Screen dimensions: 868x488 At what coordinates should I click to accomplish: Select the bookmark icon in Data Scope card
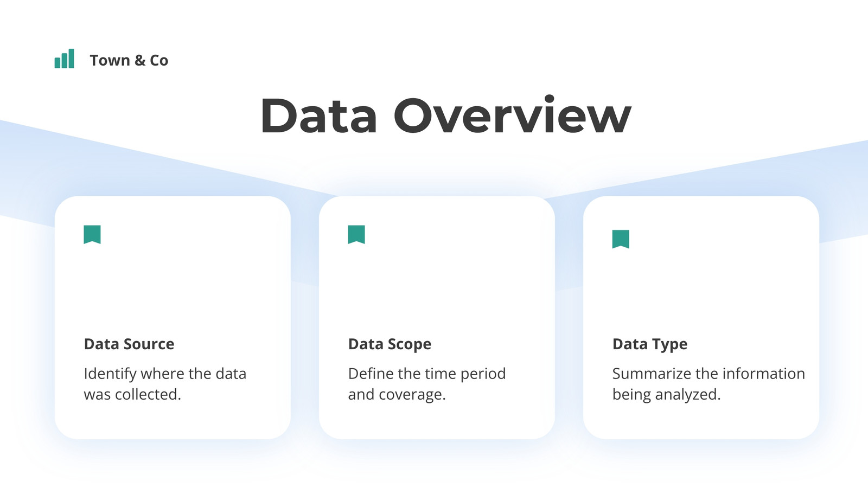(356, 234)
